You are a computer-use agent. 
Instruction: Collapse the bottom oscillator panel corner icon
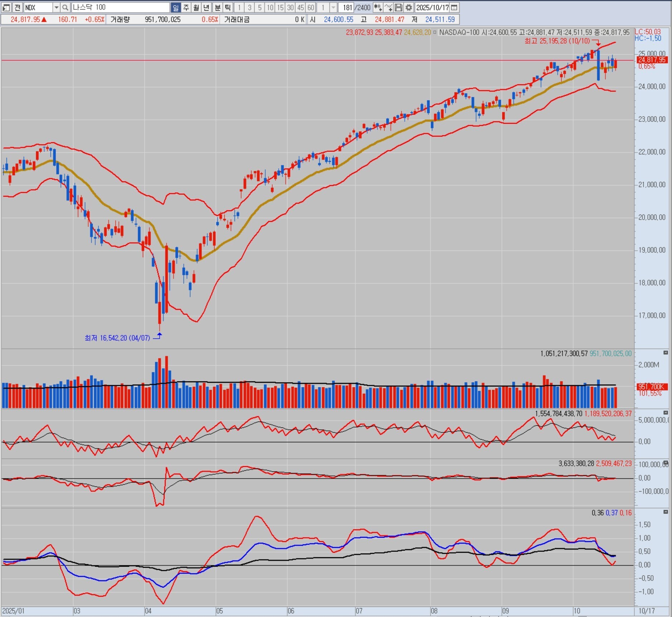tap(666, 512)
